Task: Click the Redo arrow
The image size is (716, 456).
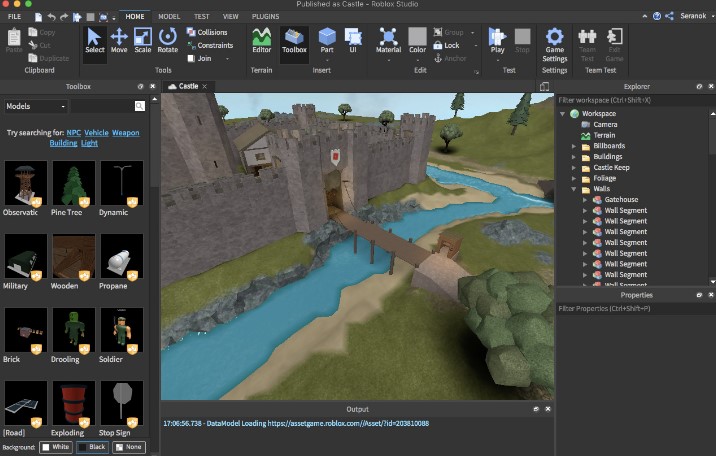Action: tap(64, 17)
